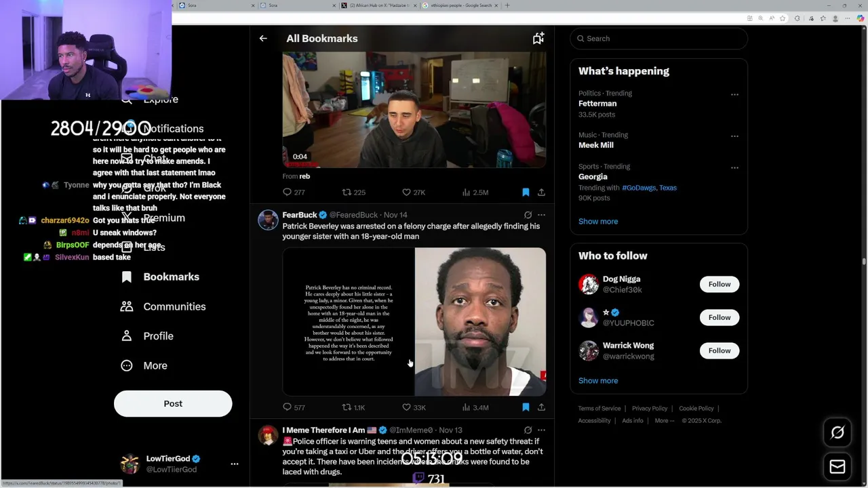
Task: Open the Meek Mill trending topic
Action: click(596, 145)
